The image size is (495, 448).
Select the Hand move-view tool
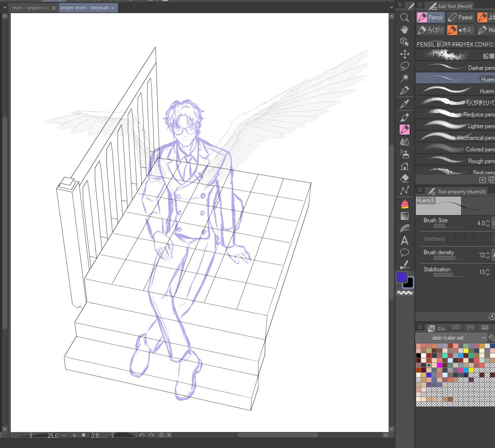(x=404, y=30)
